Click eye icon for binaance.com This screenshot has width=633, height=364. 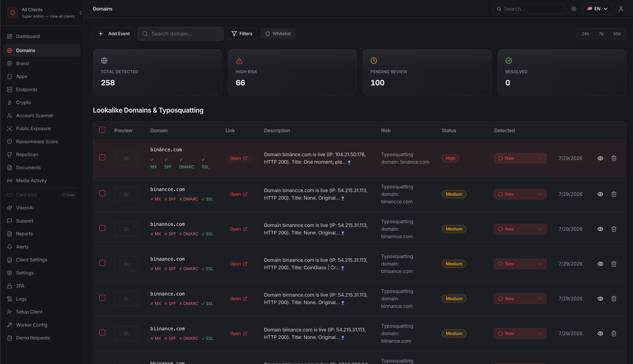600,264
